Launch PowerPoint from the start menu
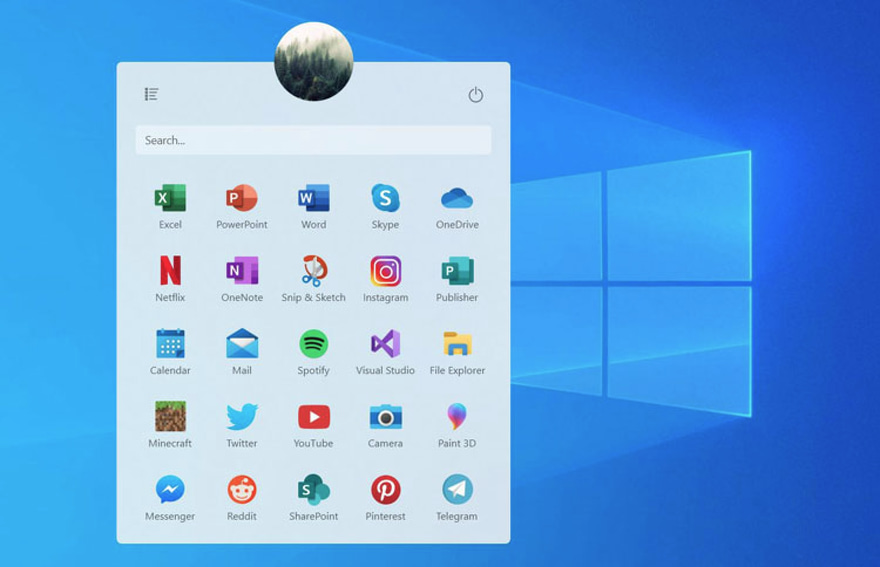Image resolution: width=880 pixels, height=567 pixels. tap(242, 199)
